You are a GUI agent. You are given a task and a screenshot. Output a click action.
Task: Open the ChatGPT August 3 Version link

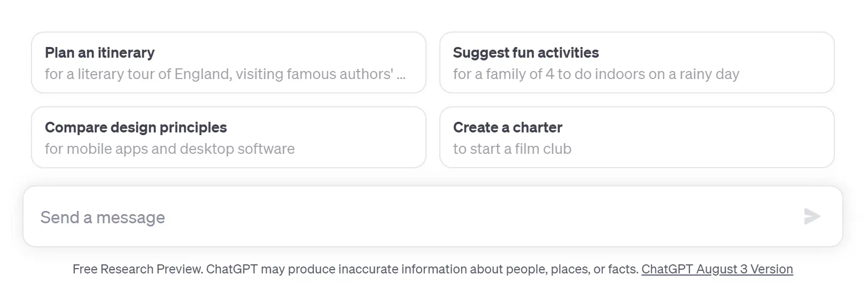pos(717,269)
